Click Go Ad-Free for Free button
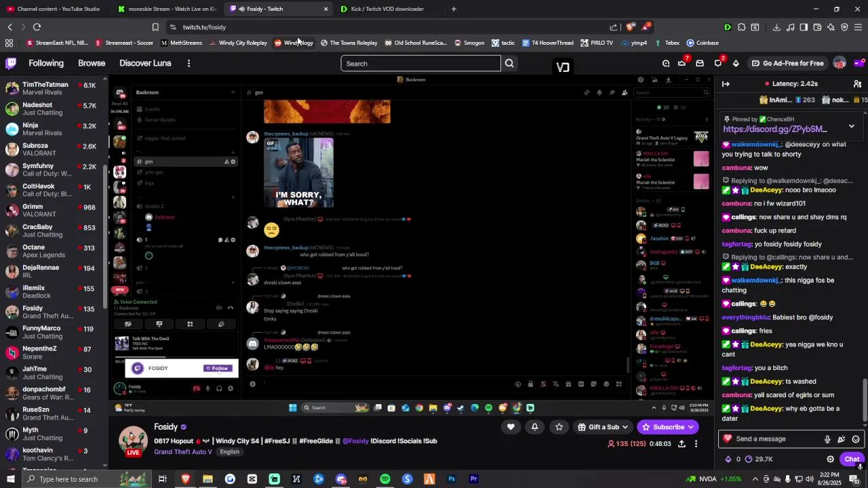The width and height of the screenshot is (868, 488). coord(787,64)
